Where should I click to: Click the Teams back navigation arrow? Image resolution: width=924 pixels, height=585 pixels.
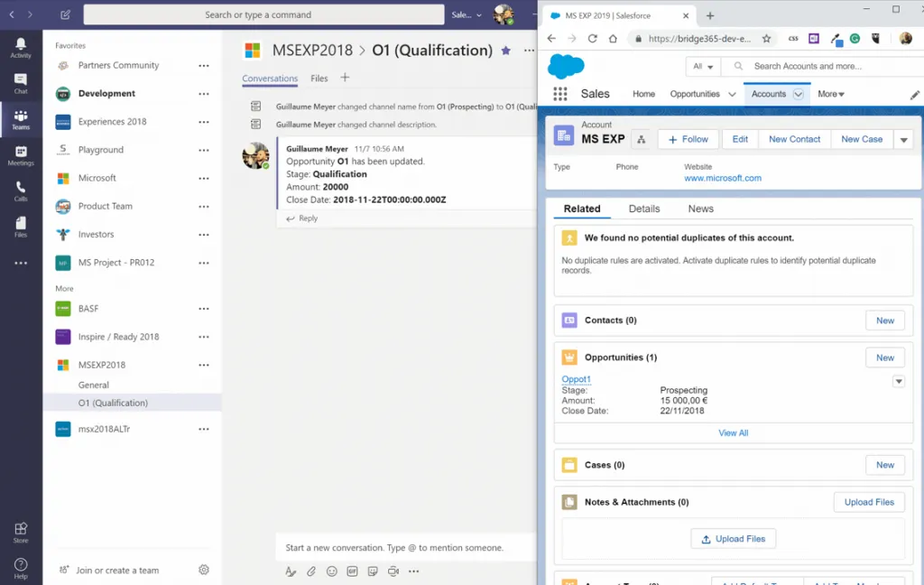point(12,14)
